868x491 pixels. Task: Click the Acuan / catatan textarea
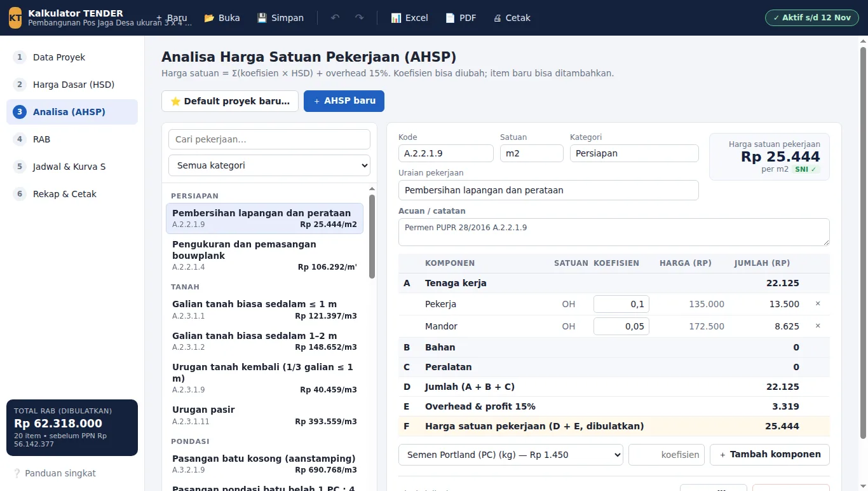(614, 232)
